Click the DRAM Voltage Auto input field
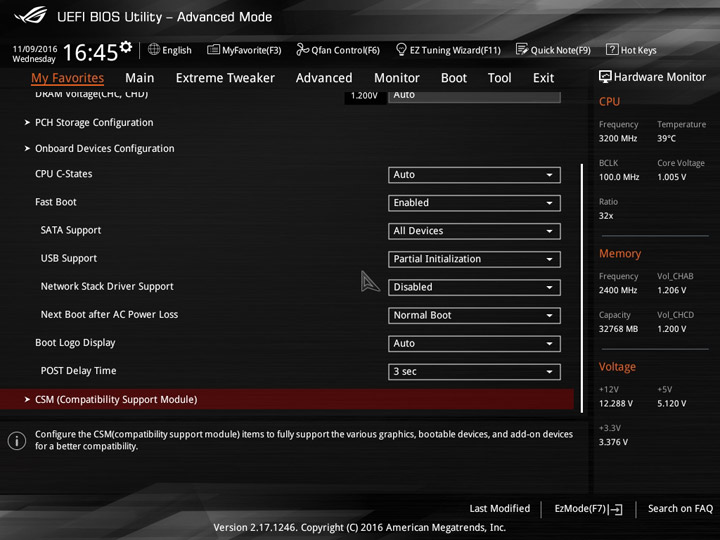This screenshot has height=540, width=720. click(x=474, y=96)
